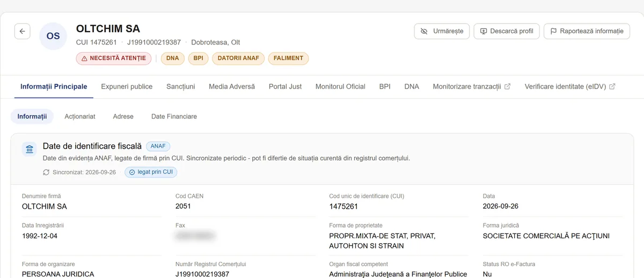
Task: Click the Status RO e-Factura value Nu
Action: (487, 274)
